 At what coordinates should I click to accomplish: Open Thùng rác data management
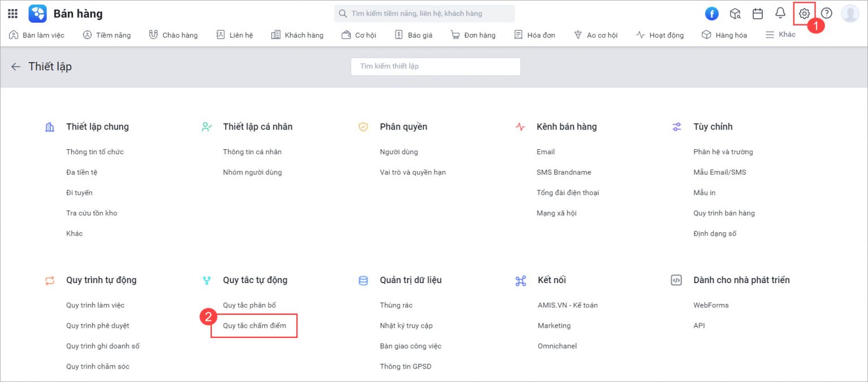pos(396,305)
